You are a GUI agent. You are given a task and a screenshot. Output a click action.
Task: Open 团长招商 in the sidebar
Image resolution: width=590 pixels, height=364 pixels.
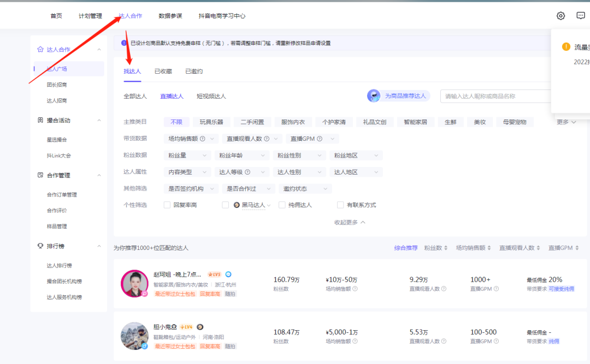57,85
